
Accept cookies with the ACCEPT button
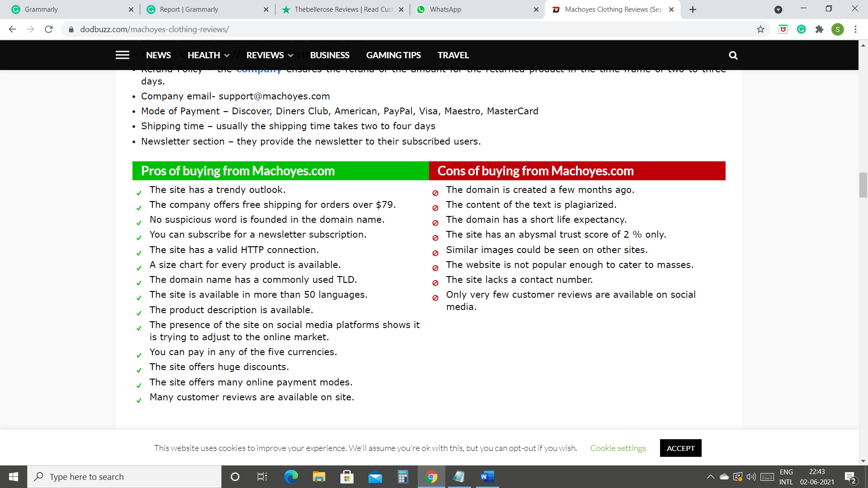[680, 448]
